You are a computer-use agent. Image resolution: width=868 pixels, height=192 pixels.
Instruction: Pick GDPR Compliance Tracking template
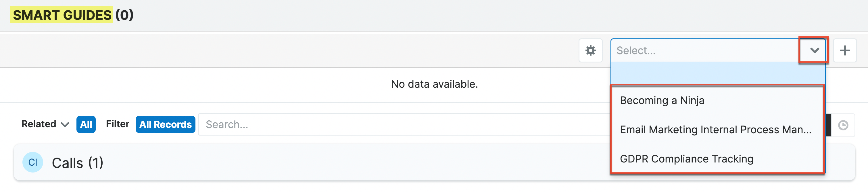(x=686, y=159)
